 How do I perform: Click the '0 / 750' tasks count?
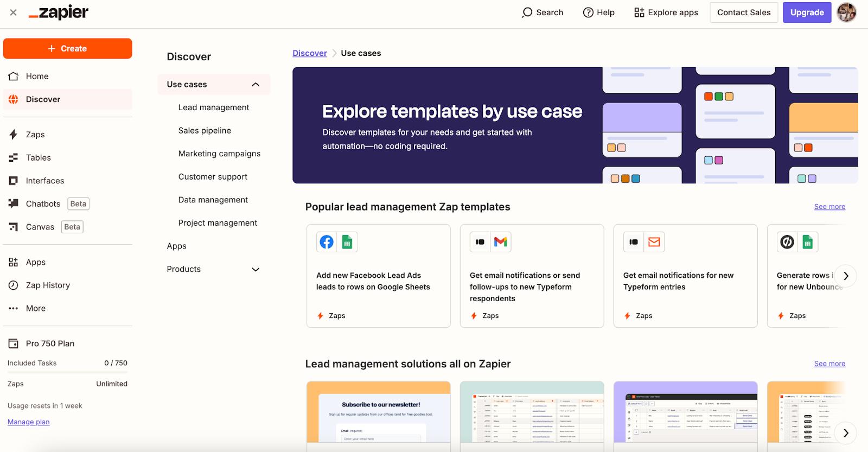pos(116,363)
